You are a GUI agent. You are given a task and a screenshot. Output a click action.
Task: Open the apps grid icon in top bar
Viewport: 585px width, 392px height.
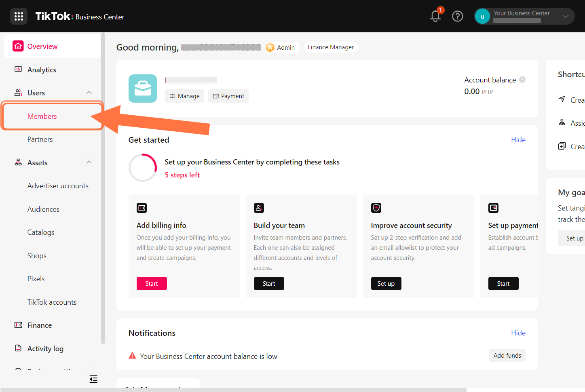coord(19,16)
